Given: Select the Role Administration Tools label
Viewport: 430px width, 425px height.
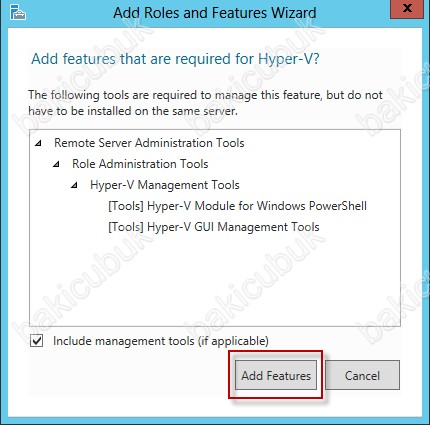Looking at the screenshot, I should [140, 164].
